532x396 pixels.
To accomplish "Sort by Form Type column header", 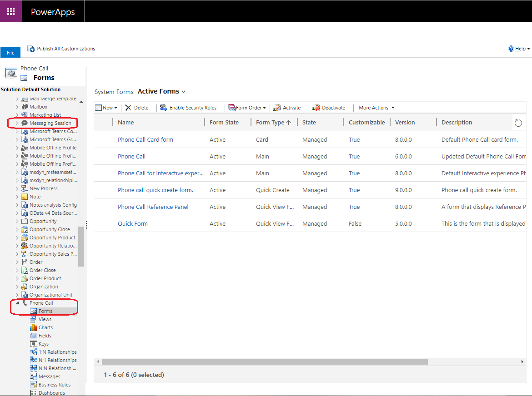I will (273, 122).
